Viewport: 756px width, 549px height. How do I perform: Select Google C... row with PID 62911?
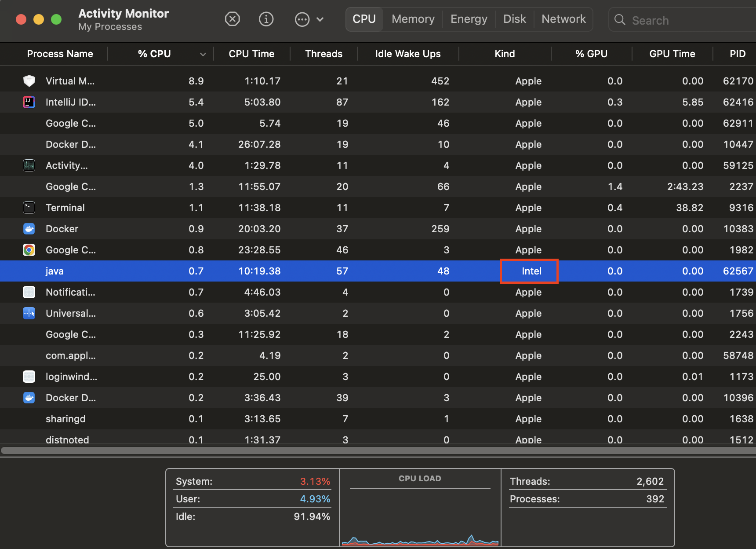[x=378, y=123]
